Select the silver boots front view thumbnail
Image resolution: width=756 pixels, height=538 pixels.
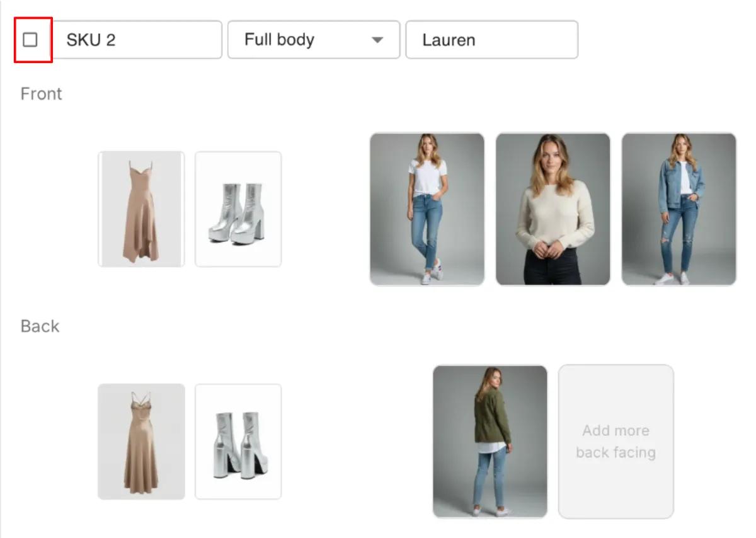[238, 208]
